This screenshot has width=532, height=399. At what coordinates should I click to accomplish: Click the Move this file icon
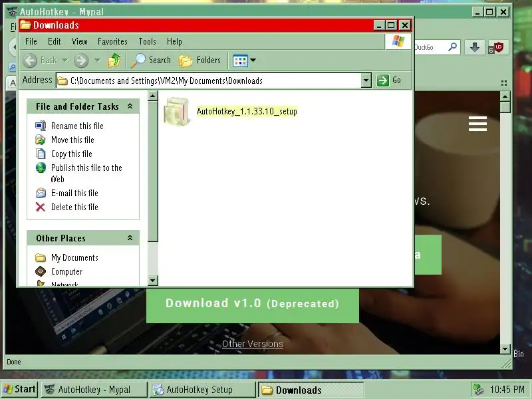(41, 140)
